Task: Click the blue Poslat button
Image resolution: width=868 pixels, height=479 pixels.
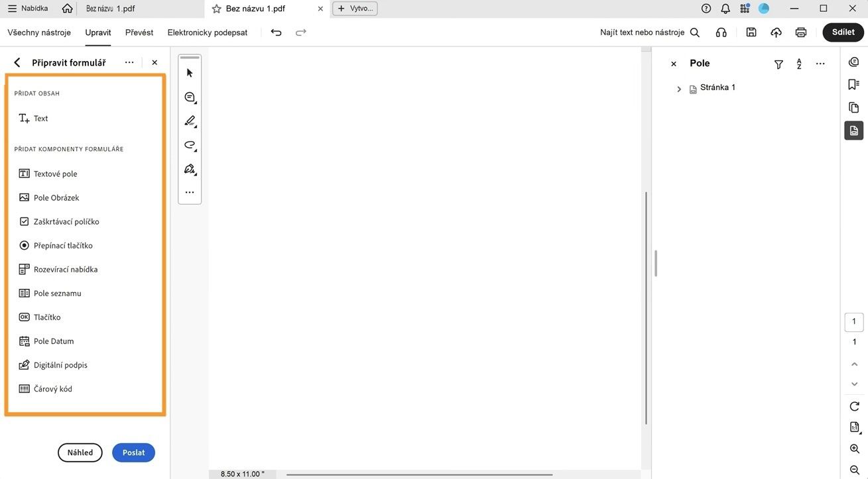Action: pos(133,452)
